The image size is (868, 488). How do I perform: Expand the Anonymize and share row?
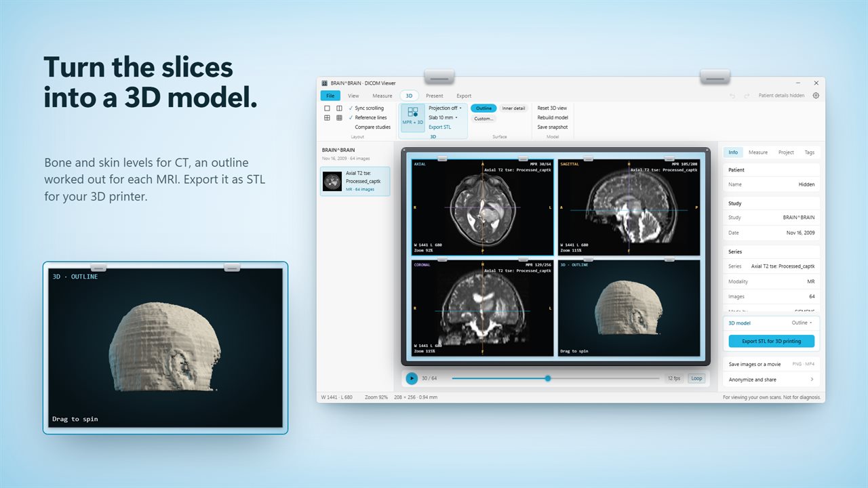point(772,380)
